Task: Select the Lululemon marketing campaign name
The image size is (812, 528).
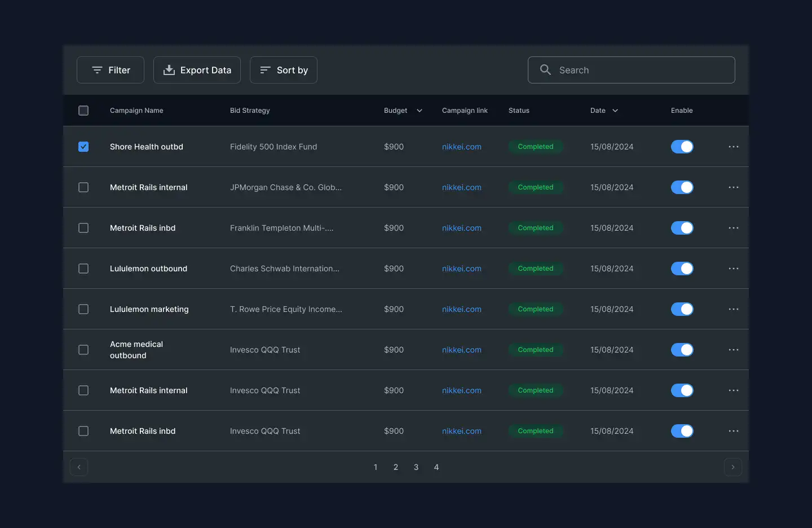Action: (149, 309)
